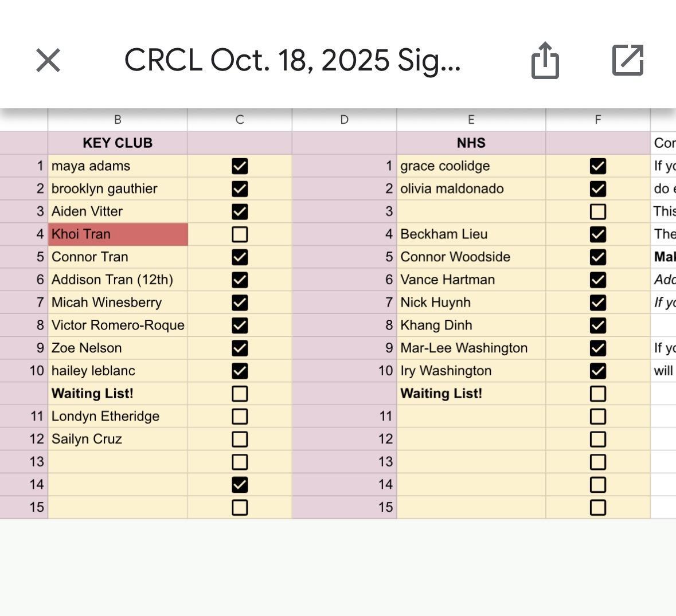The width and height of the screenshot is (676, 616).
Task: Open sheet in external app icon
Action: [x=628, y=60]
